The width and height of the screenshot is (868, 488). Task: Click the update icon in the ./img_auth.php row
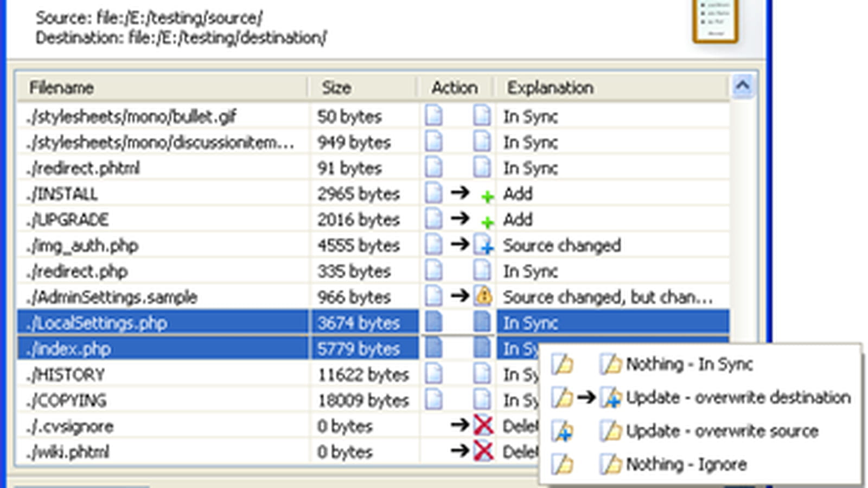click(483, 245)
